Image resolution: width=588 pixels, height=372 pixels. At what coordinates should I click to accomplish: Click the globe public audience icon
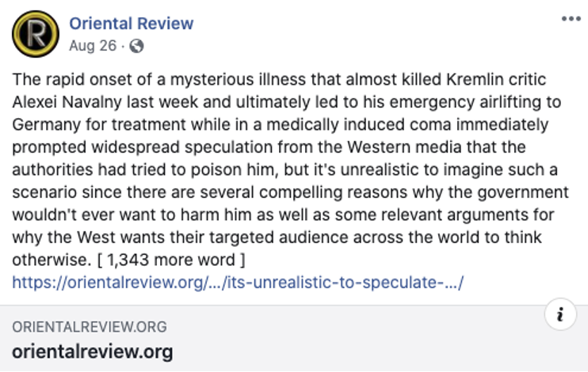pos(136,46)
